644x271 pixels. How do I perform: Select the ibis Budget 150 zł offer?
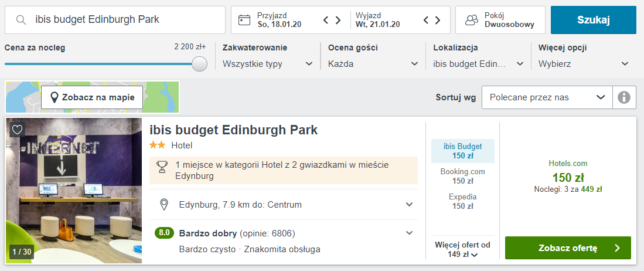point(463,151)
